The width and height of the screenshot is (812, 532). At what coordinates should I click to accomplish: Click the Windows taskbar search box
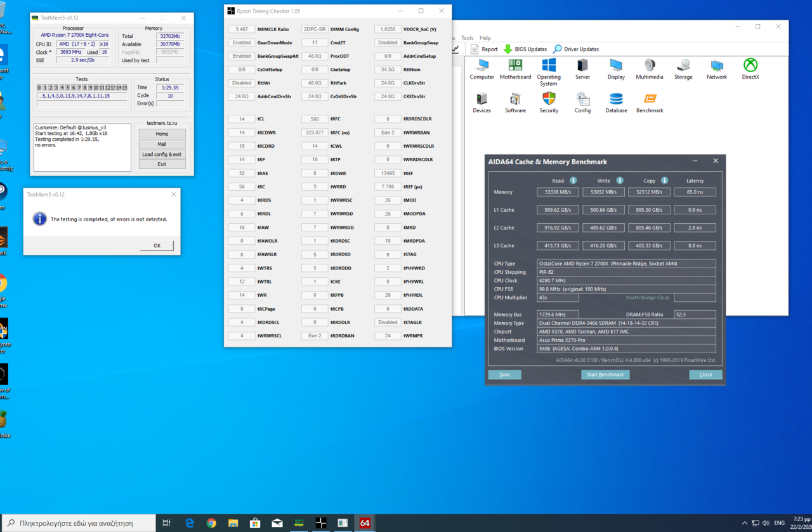[x=77, y=523]
